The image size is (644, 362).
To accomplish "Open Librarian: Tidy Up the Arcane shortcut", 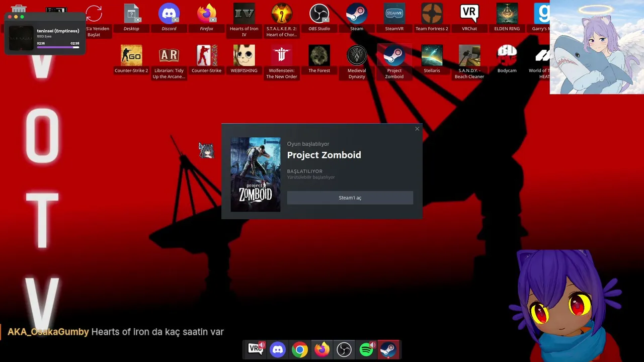I will pos(169,62).
